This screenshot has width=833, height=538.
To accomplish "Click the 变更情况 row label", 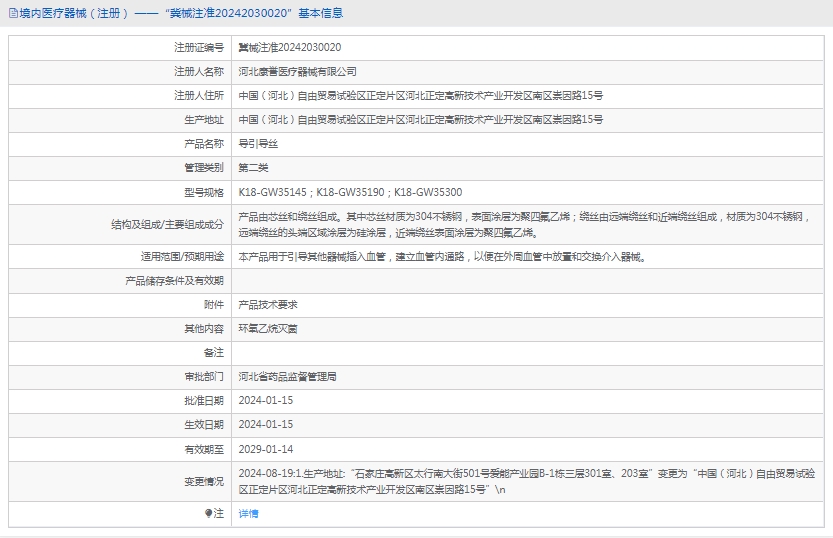I will (203, 481).
